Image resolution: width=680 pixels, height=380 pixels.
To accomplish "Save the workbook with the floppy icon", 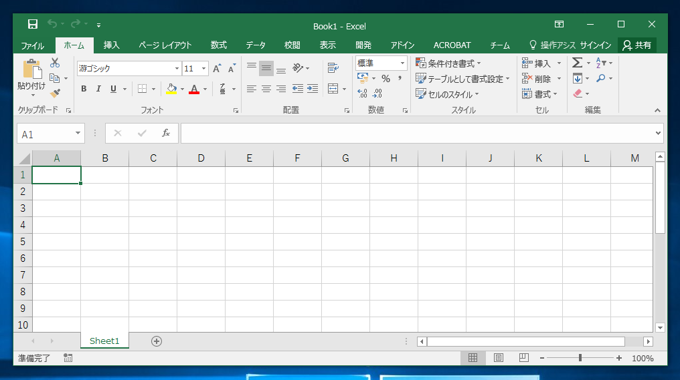I will [x=33, y=24].
